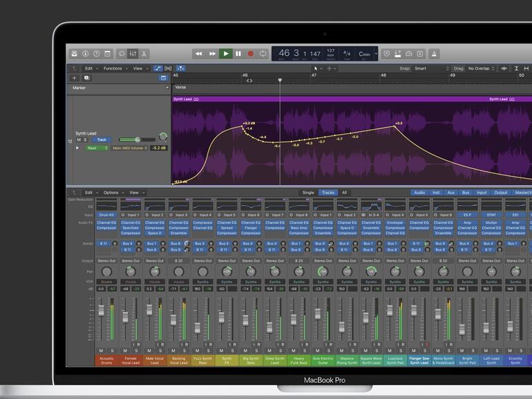
Task: Open the Read automation mode dropdown
Action: (96, 148)
